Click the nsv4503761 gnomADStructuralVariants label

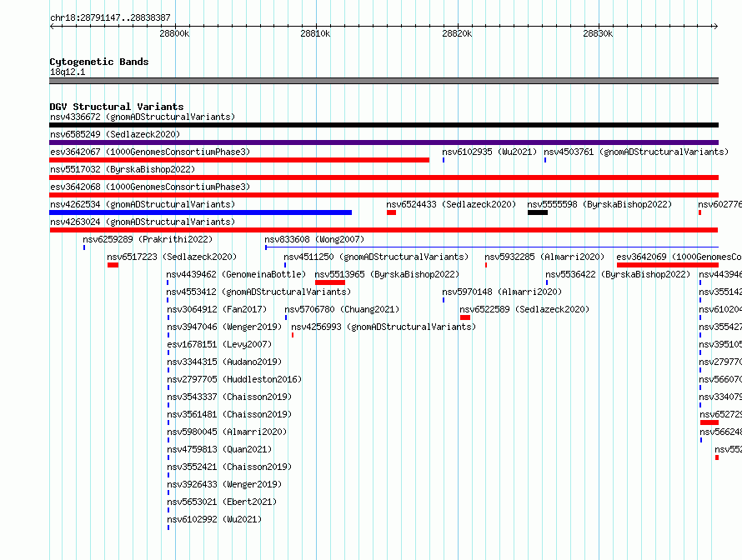[636, 152]
